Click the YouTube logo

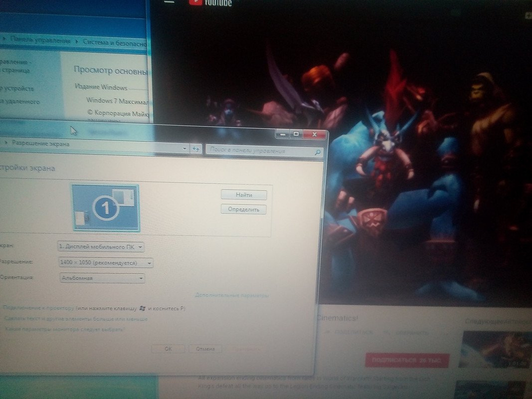210,2
